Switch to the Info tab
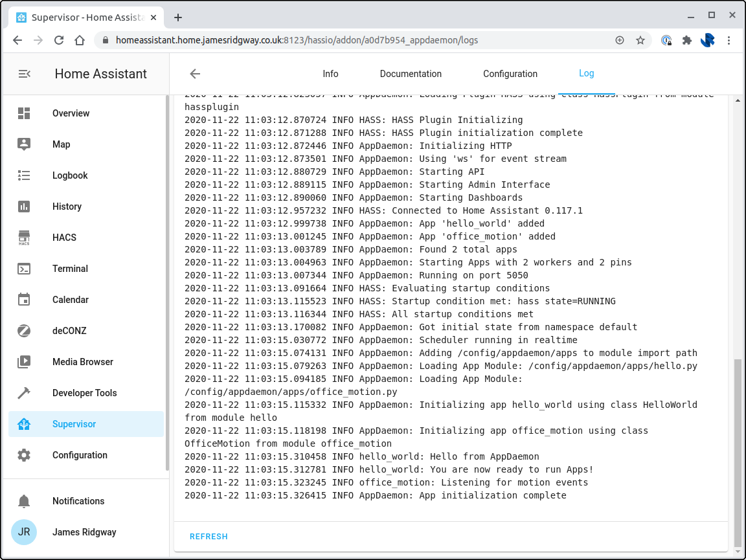 [330, 74]
